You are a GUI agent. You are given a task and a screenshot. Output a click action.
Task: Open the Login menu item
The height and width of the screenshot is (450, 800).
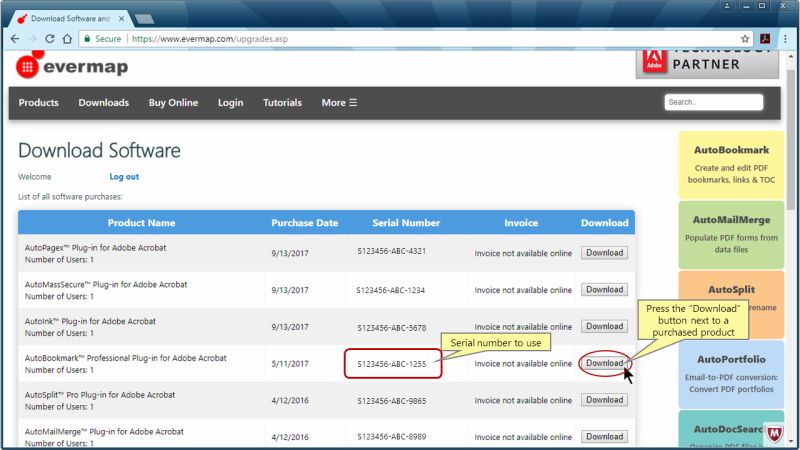coord(231,103)
